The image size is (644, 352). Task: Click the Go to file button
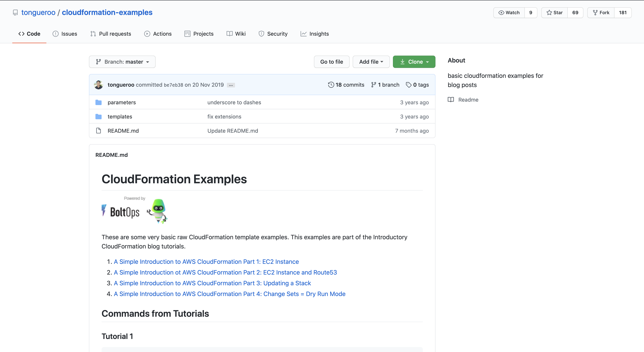tap(332, 62)
